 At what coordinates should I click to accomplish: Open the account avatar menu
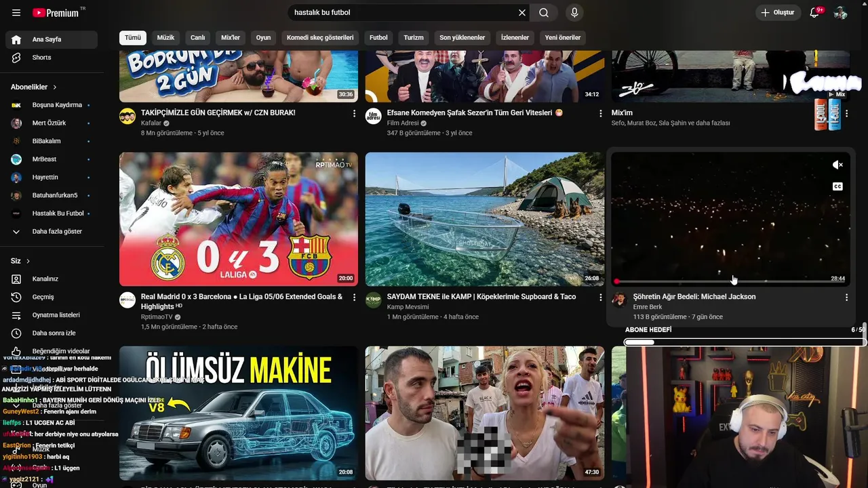tap(841, 12)
